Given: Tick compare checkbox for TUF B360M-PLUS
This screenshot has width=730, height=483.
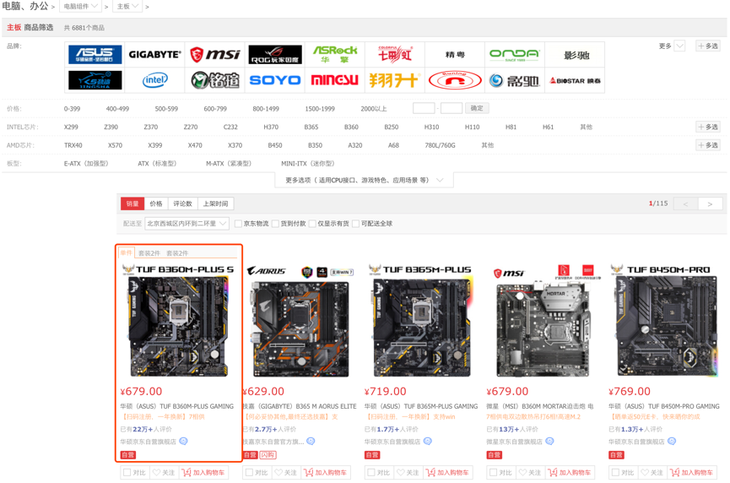Looking at the screenshot, I should [x=127, y=472].
